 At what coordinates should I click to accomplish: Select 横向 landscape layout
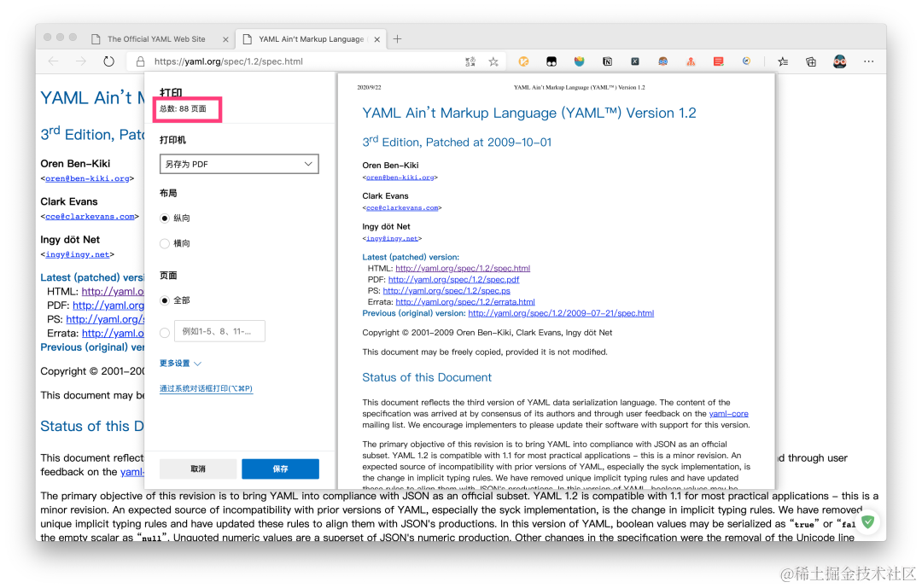(165, 243)
